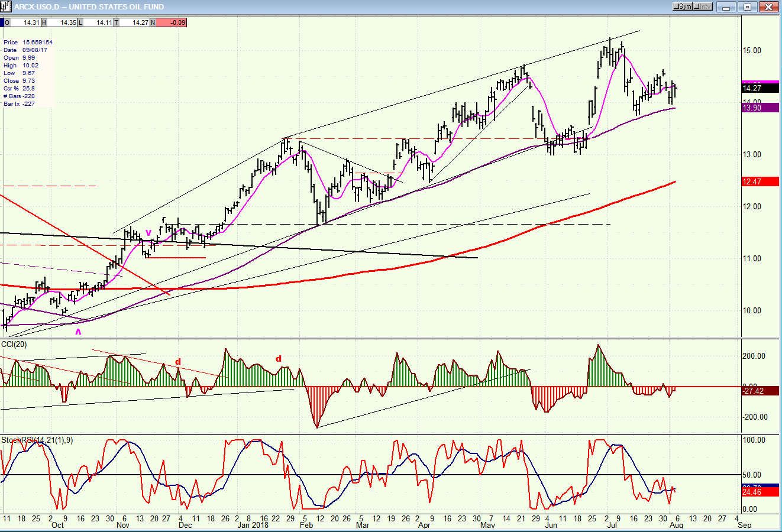Viewport: 782px width, 532px height.
Task: Click the magenta 'v' marker near November
Action: tap(148, 232)
